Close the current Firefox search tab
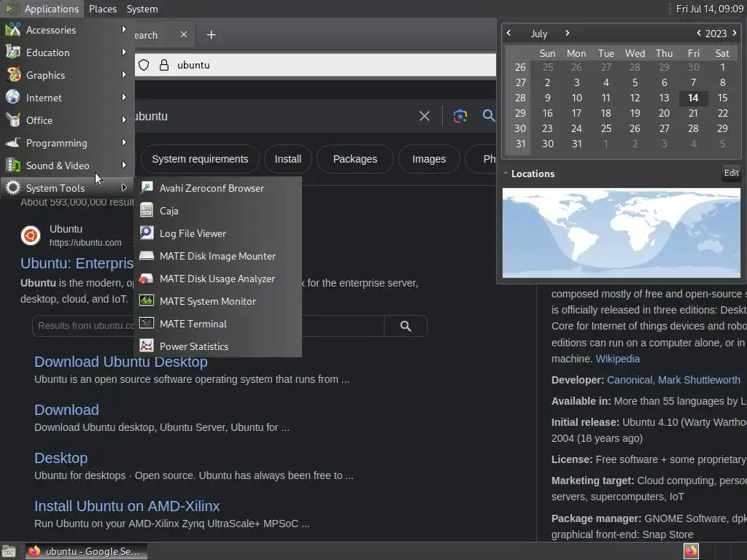Screen dimensions: 747x560 click(184, 35)
